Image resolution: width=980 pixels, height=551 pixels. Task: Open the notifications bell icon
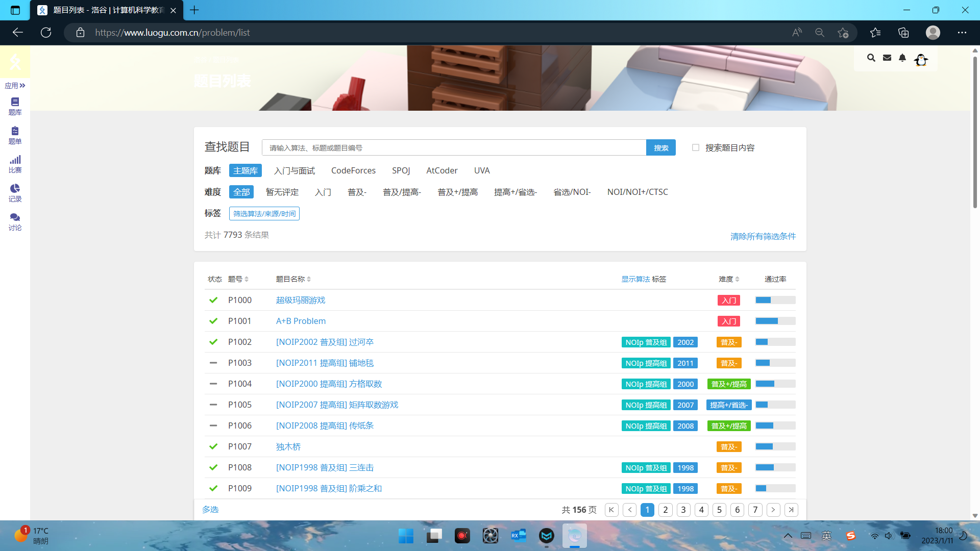(902, 58)
